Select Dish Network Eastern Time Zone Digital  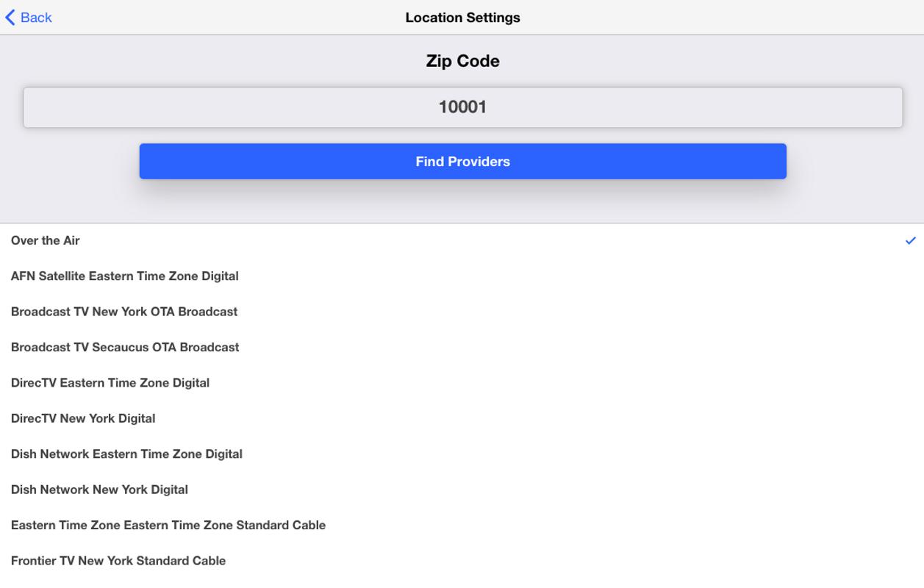pos(462,454)
